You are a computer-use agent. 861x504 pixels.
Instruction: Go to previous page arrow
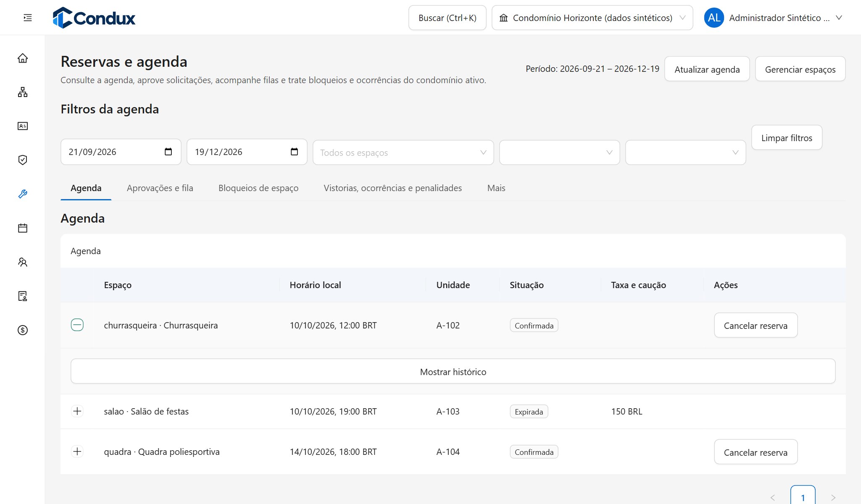pyautogui.click(x=773, y=498)
